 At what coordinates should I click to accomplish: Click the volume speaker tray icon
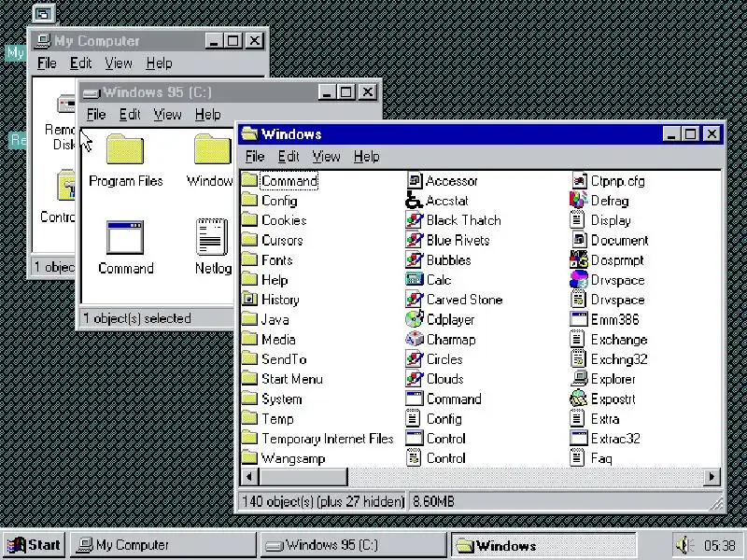[685, 545]
